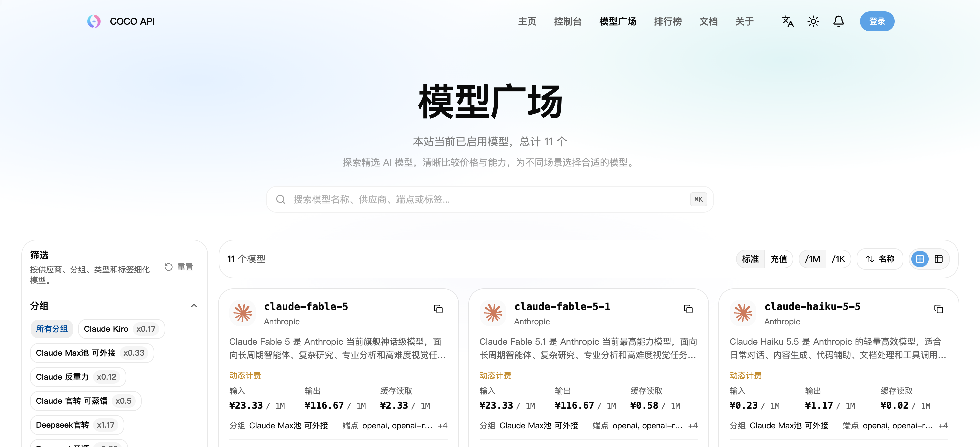Image resolution: width=980 pixels, height=447 pixels.
Task: Open the claude-haiku-5-5 model title
Action: coord(812,307)
